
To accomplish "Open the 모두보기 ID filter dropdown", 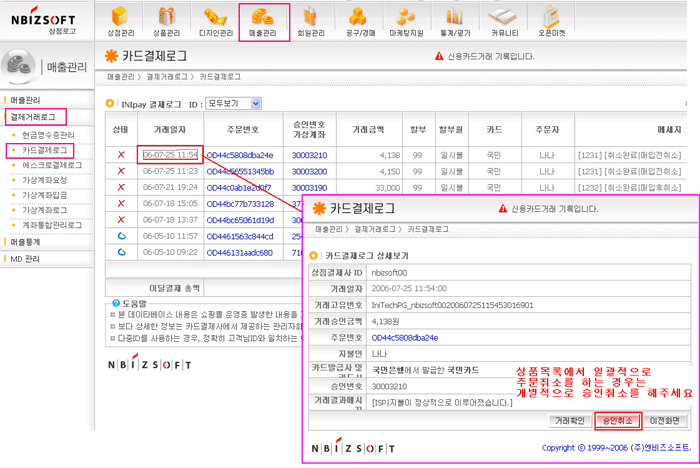I will 233,103.
